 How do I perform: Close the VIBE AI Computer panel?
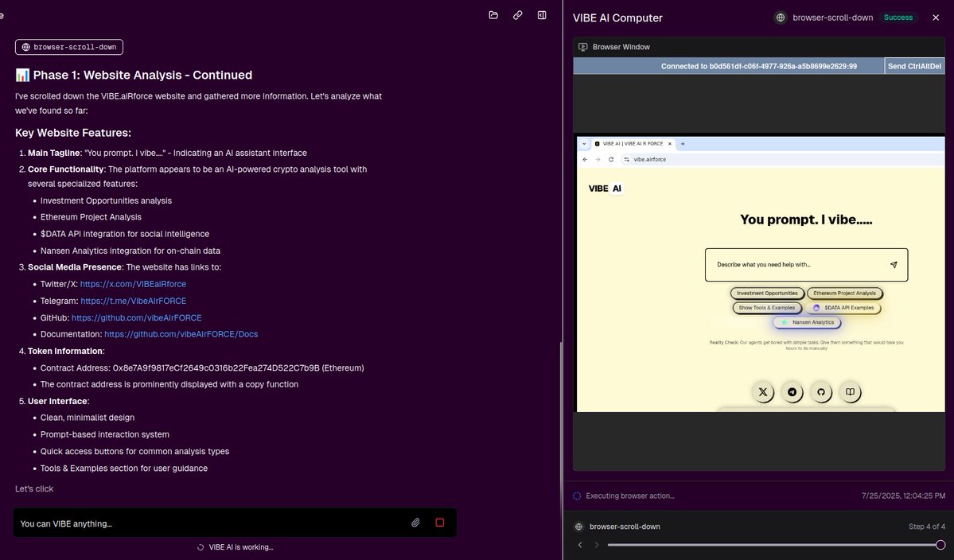click(x=936, y=17)
